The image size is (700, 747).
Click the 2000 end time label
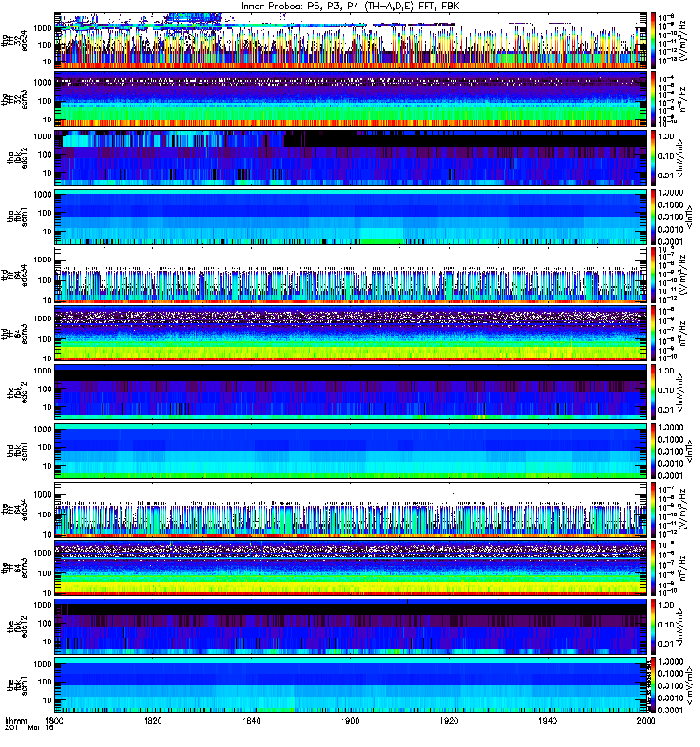[646, 720]
